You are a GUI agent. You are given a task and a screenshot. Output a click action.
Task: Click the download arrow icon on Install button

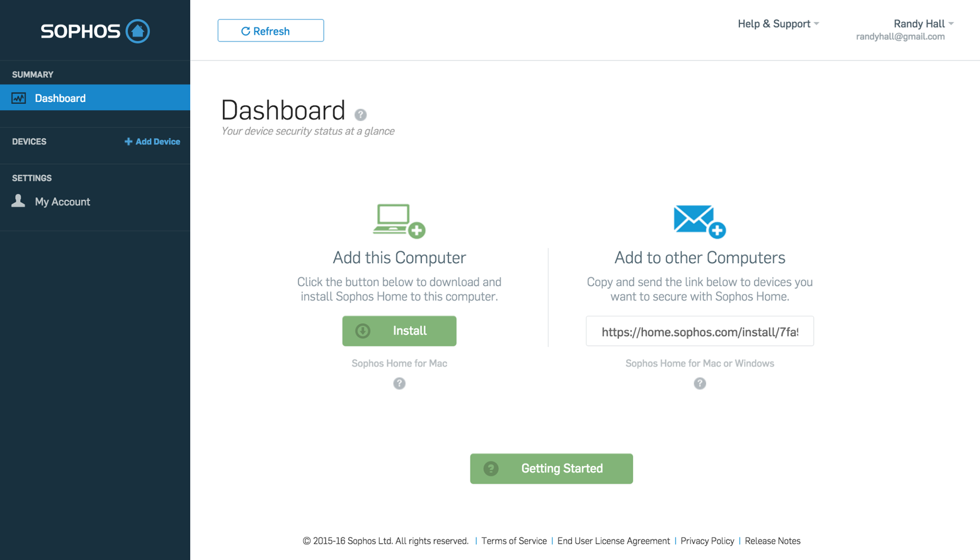(x=363, y=331)
